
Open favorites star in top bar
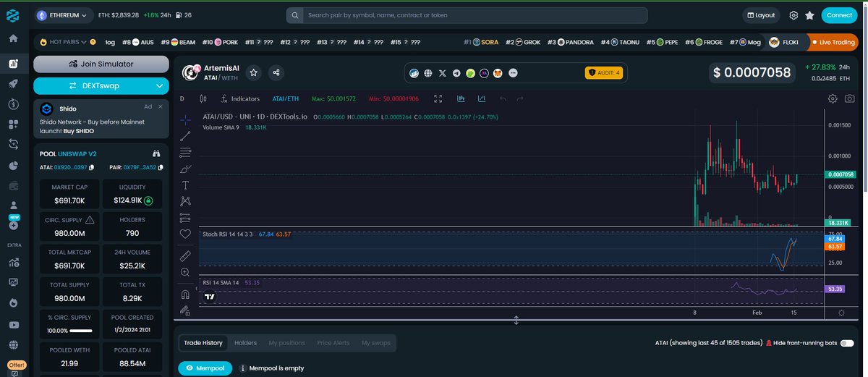[x=809, y=15]
